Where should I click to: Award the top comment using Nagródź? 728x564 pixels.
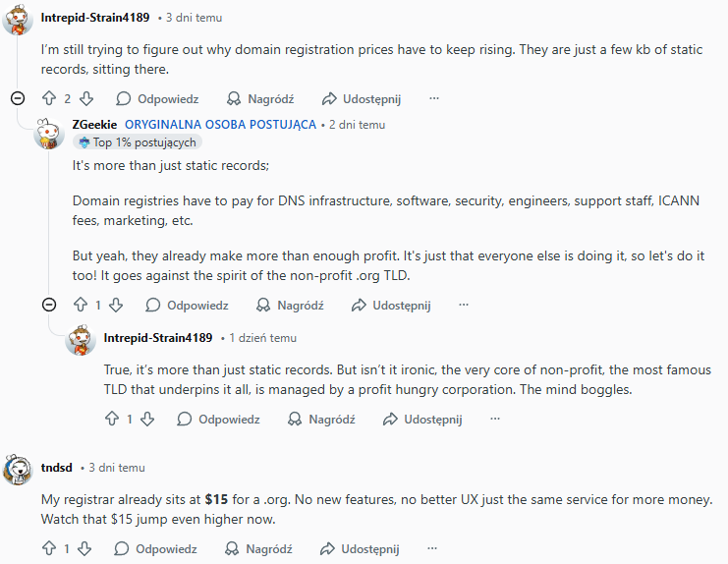tap(260, 98)
